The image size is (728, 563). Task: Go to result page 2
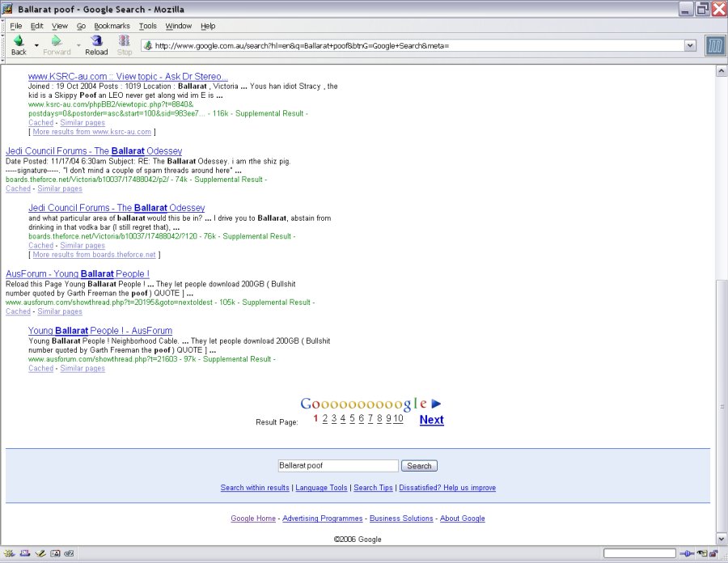coord(324,419)
